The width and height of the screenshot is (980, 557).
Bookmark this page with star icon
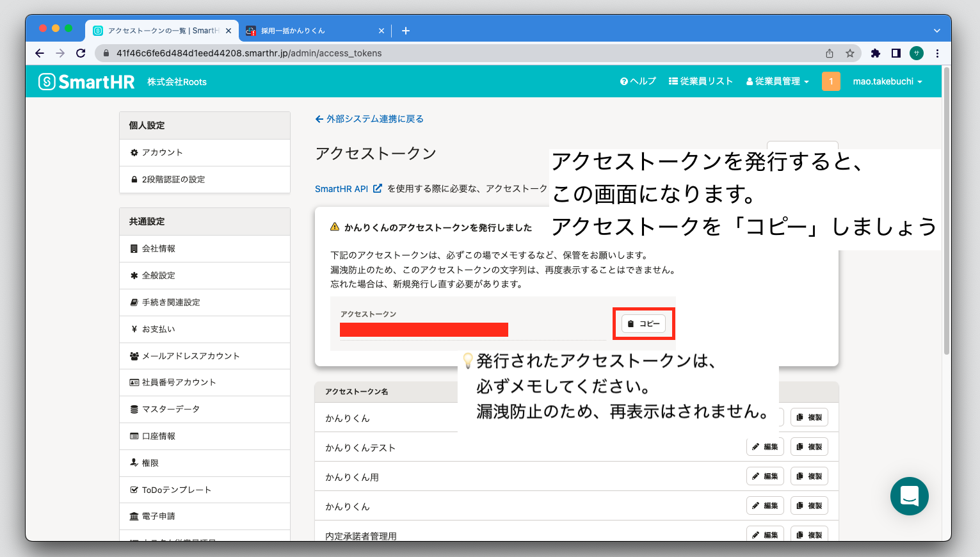[850, 53]
